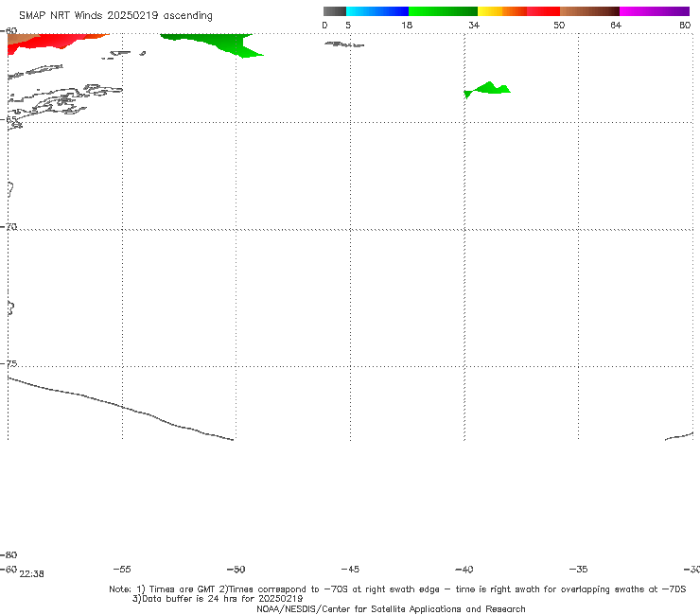Image resolution: width=700 pixels, height=615 pixels.
Task: Click the gray 0-5 segment of the colorbar
Action: (x=335, y=11)
